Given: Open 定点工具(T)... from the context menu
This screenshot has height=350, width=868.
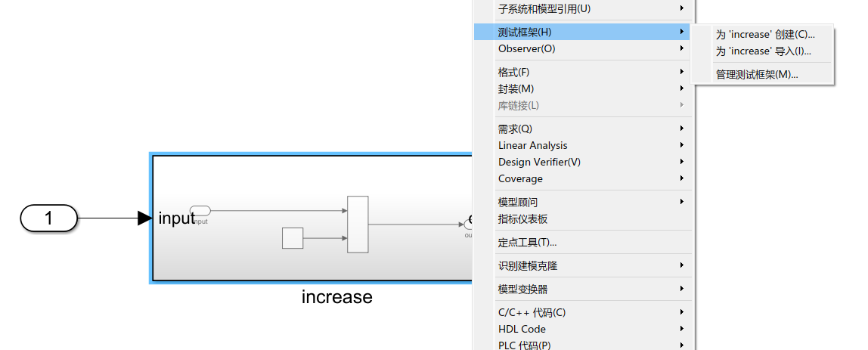Looking at the screenshot, I should pos(527,243).
